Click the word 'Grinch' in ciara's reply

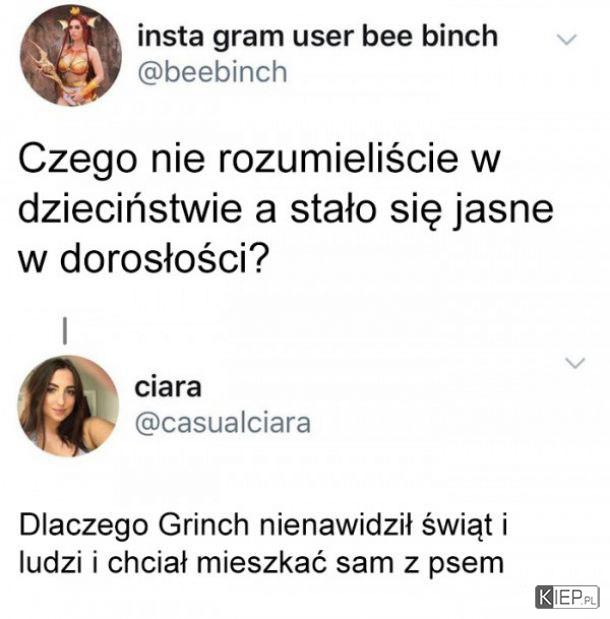(203, 525)
